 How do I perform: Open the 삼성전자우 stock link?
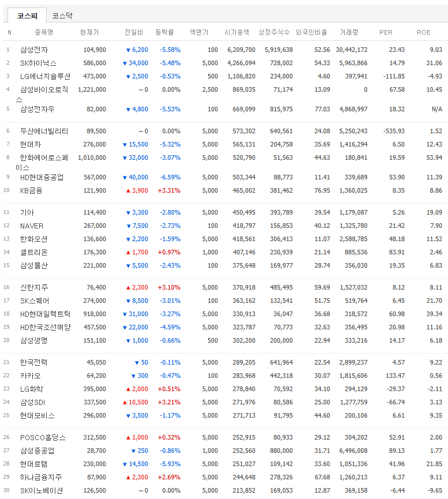[x=37, y=110]
